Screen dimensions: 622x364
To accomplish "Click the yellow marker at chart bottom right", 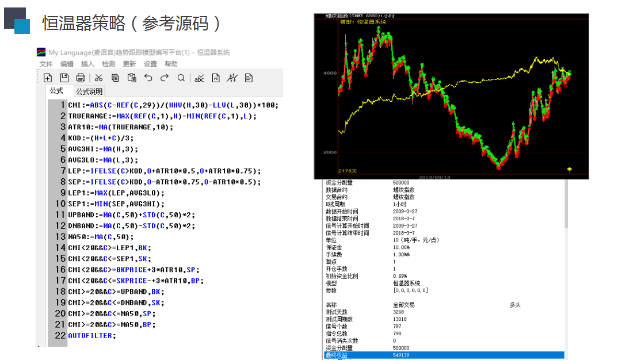I will point(570,170).
